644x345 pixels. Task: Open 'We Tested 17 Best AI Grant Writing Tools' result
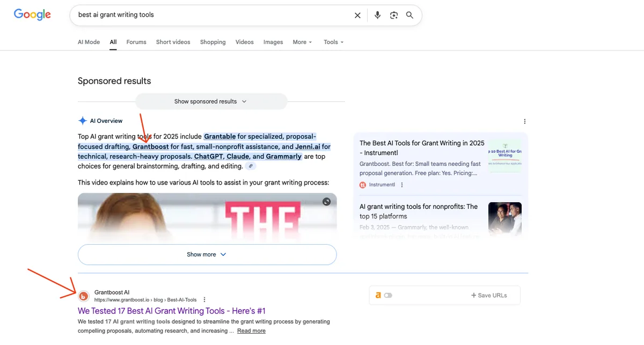click(172, 311)
